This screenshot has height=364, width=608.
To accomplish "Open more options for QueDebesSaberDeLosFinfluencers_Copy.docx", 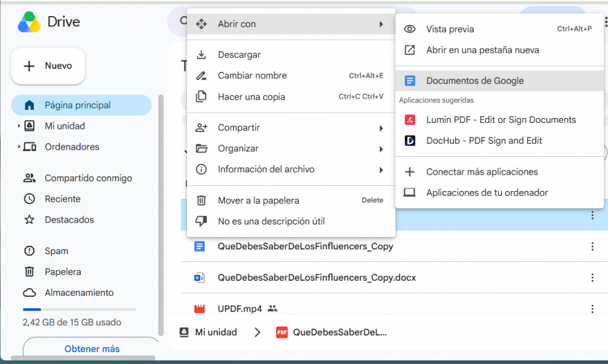I will (592, 277).
